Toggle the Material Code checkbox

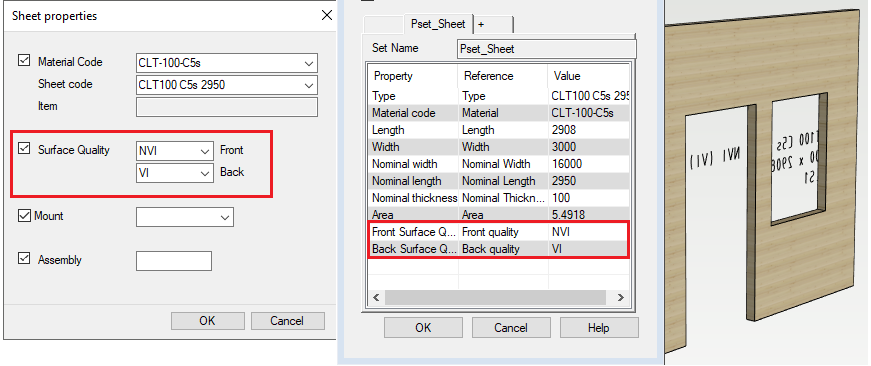24,61
